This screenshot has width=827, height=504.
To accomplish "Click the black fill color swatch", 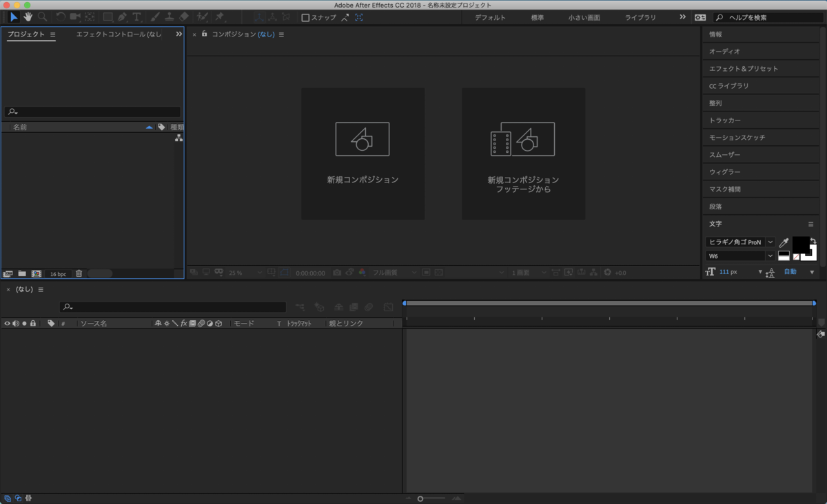I will pyautogui.click(x=799, y=244).
